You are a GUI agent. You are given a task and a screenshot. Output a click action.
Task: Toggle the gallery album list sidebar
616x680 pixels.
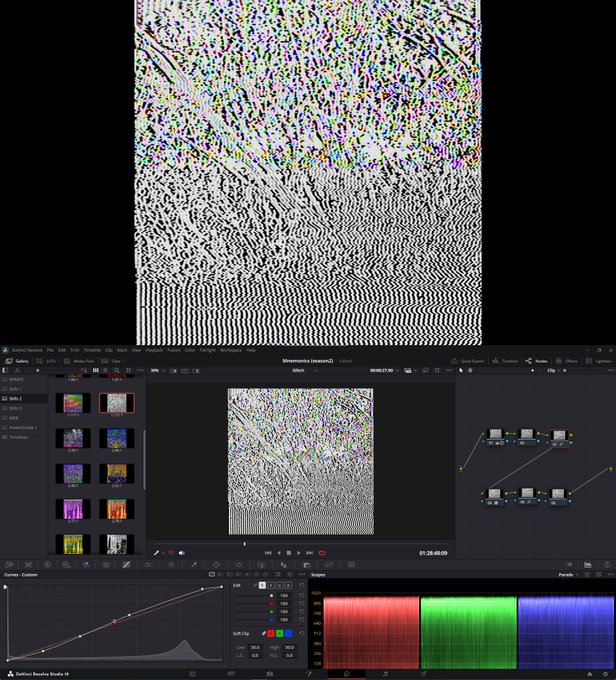tap(5, 370)
